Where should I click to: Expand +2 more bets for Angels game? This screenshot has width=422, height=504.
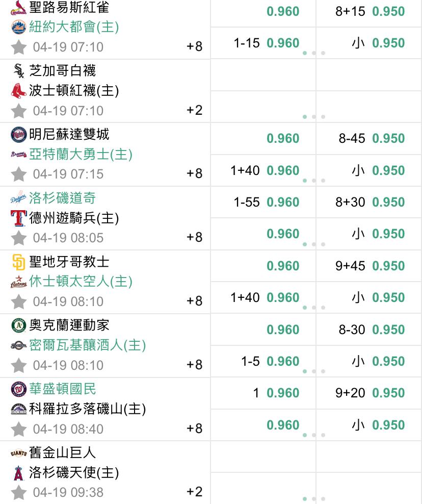pyautogui.click(x=194, y=491)
